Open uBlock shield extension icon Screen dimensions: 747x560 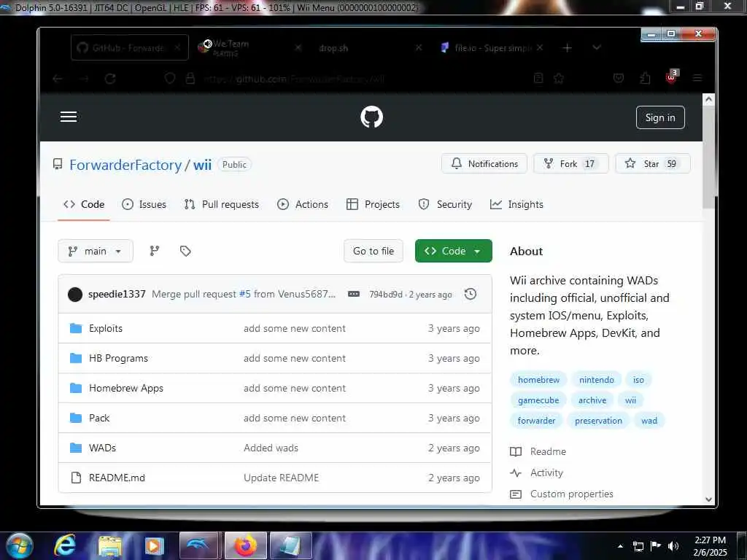(x=671, y=77)
